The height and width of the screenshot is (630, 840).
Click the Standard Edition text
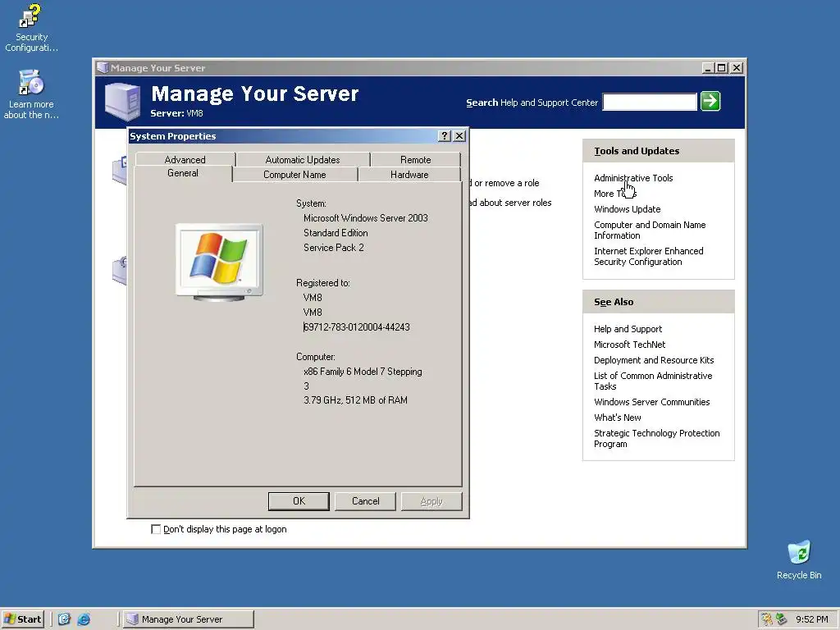click(336, 233)
